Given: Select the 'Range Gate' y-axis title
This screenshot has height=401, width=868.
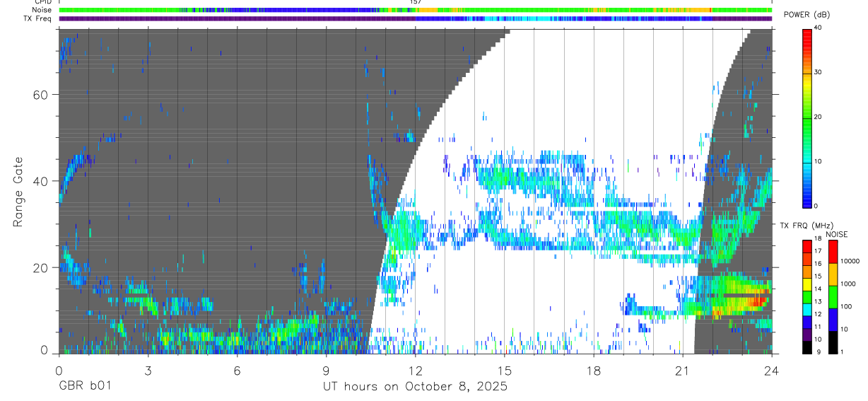Looking at the screenshot, I should coord(19,191).
